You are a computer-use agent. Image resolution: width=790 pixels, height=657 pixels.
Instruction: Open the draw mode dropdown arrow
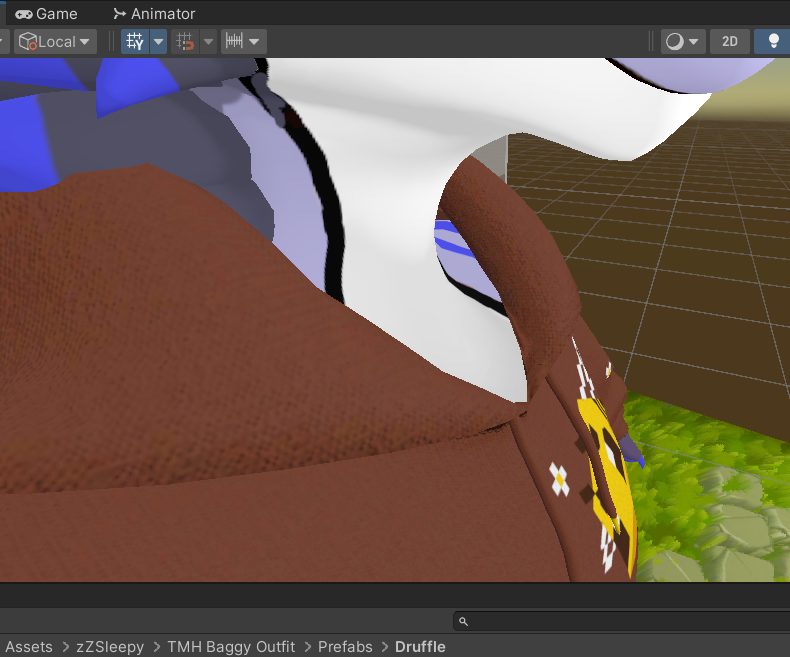(694, 41)
